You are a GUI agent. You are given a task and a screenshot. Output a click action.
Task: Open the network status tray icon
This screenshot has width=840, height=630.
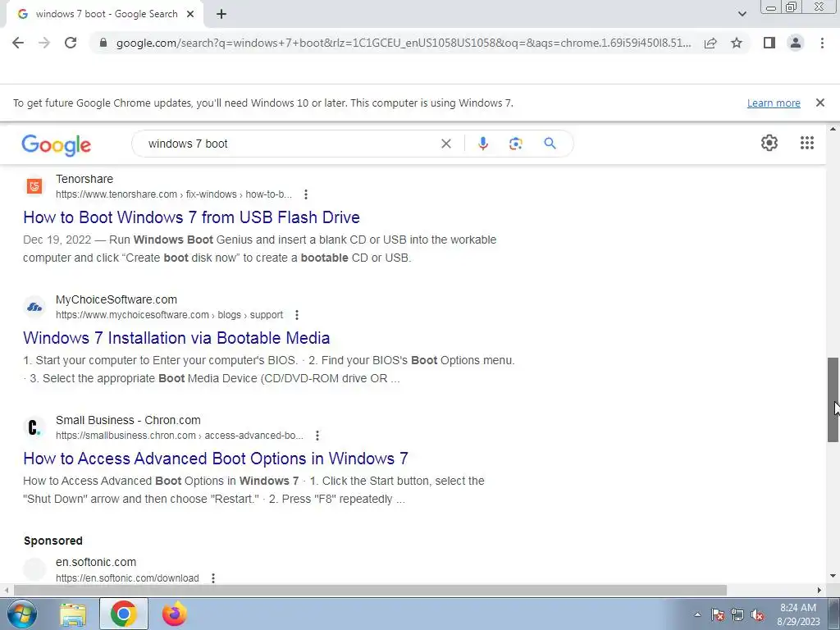point(737,615)
